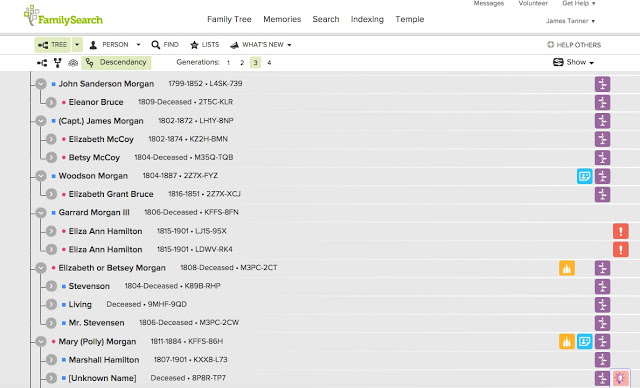Screen dimensions: 640x388
Task: Collapse Mary (Polly) Morgan's family
Action: [x=40, y=342]
